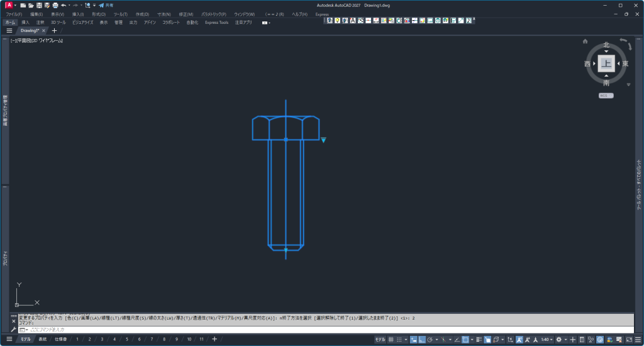Switch to the 仕様書 layout tab
Image resolution: width=644 pixels, height=346 pixels.
(x=60, y=339)
